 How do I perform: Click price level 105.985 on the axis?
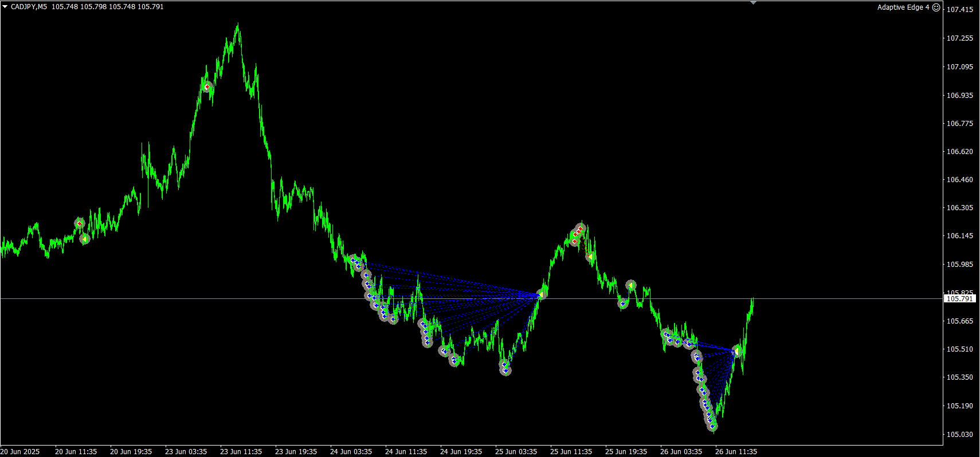click(x=959, y=265)
